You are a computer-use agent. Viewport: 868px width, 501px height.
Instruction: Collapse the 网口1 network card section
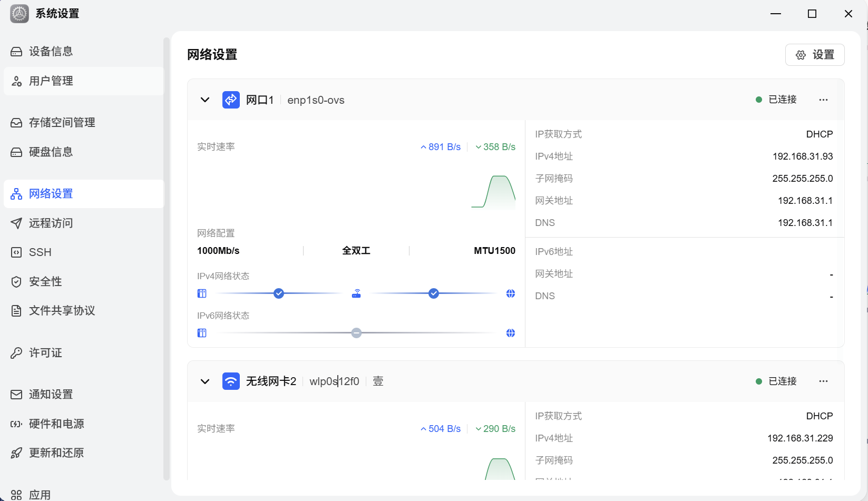click(205, 100)
